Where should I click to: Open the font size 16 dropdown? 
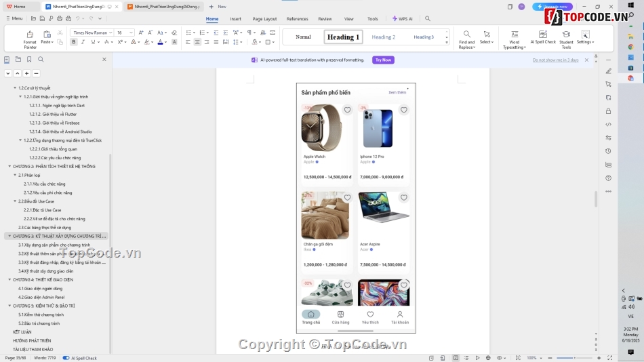coord(131,33)
